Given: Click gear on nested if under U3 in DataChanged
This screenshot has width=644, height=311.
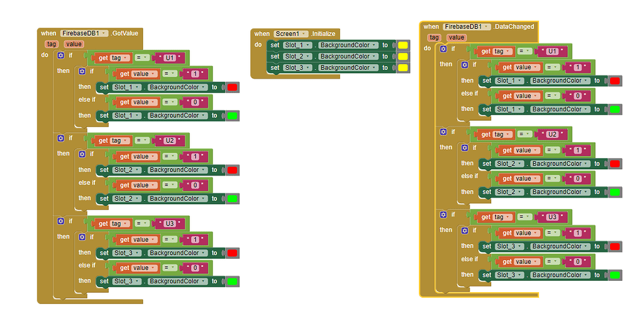Looking at the screenshot, I should pos(464,230).
